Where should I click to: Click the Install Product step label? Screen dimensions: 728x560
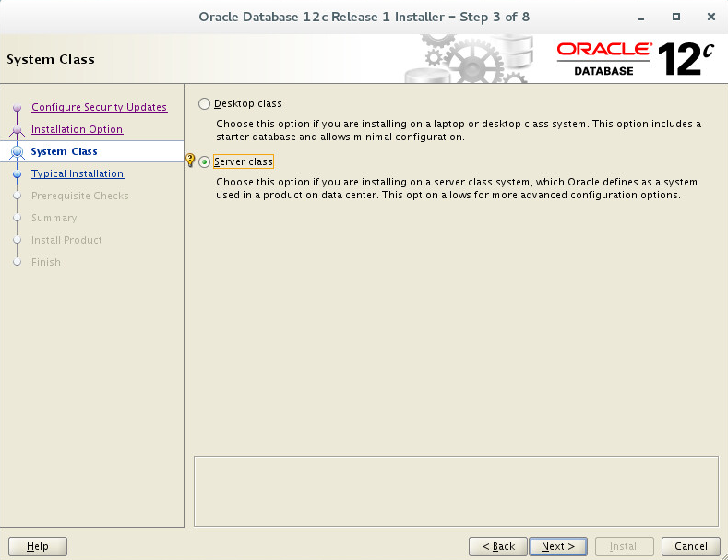[66, 240]
